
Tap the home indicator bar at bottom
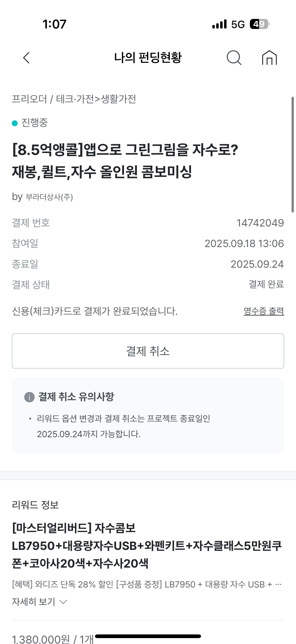[148, 636]
